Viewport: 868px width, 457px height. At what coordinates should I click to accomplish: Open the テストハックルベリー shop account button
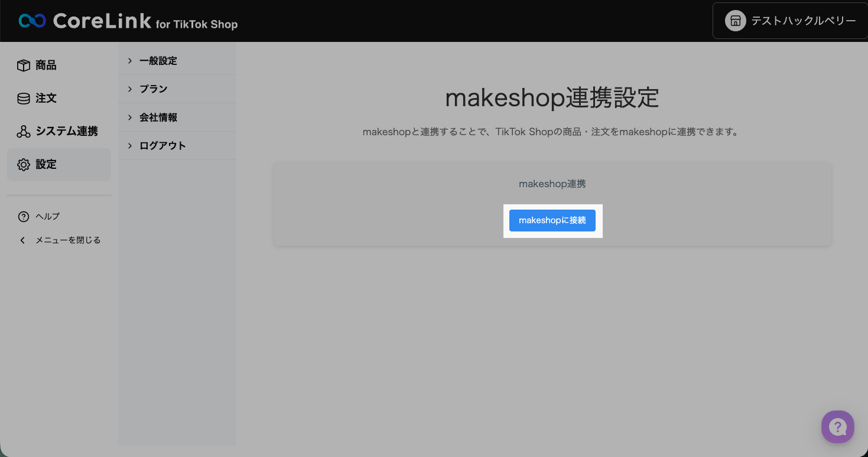(x=790, y=21)
